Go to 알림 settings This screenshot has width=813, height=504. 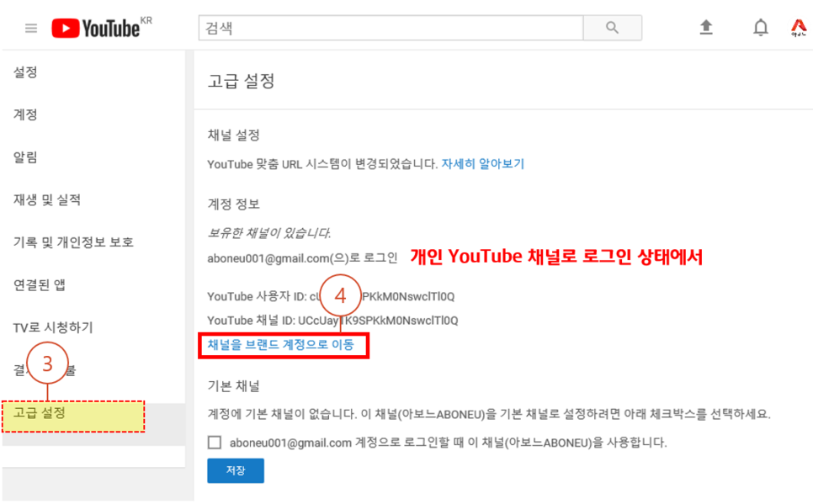(25, 157)
